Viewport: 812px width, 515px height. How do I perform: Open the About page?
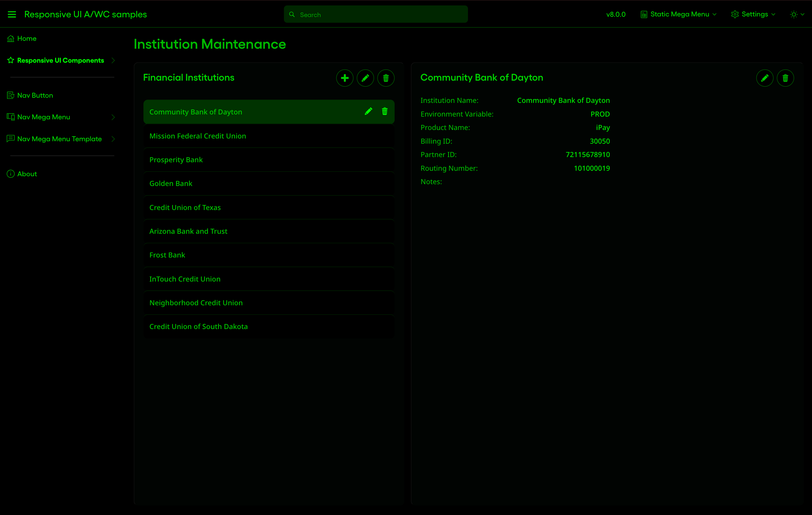coord(27,174)
